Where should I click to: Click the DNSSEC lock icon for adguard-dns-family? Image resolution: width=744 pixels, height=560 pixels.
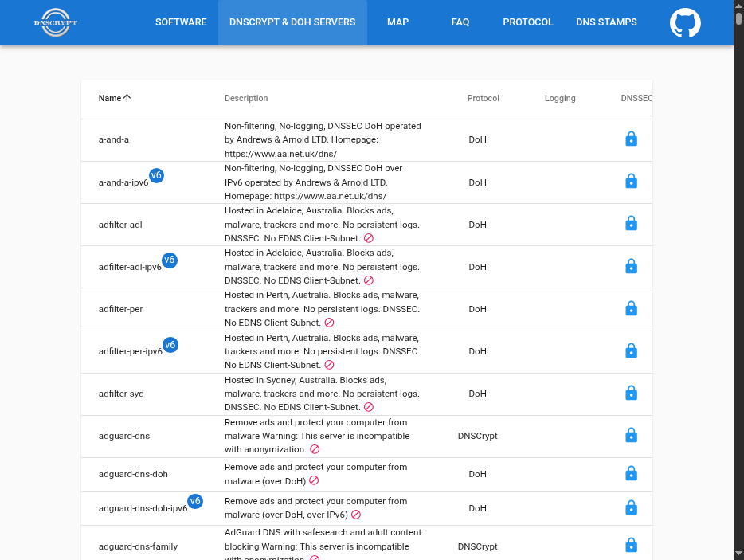point(631,546)
